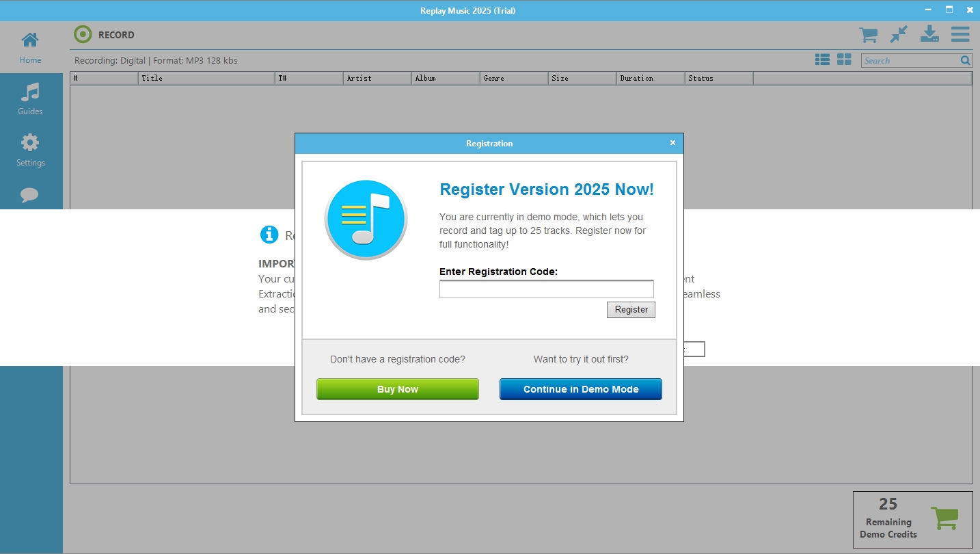Sort tracks by the Album column
This screenshot has width=980, height=554.
coord(446,78)
